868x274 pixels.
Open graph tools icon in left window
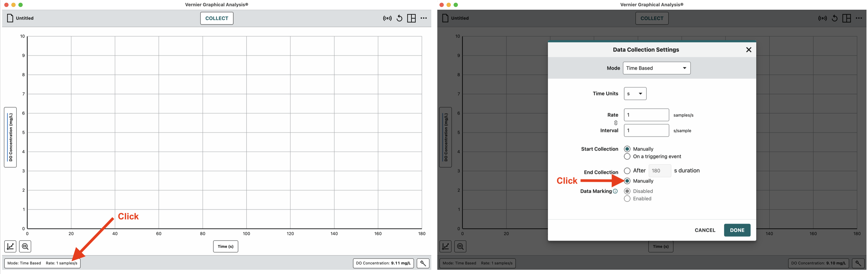pos(11,246)
